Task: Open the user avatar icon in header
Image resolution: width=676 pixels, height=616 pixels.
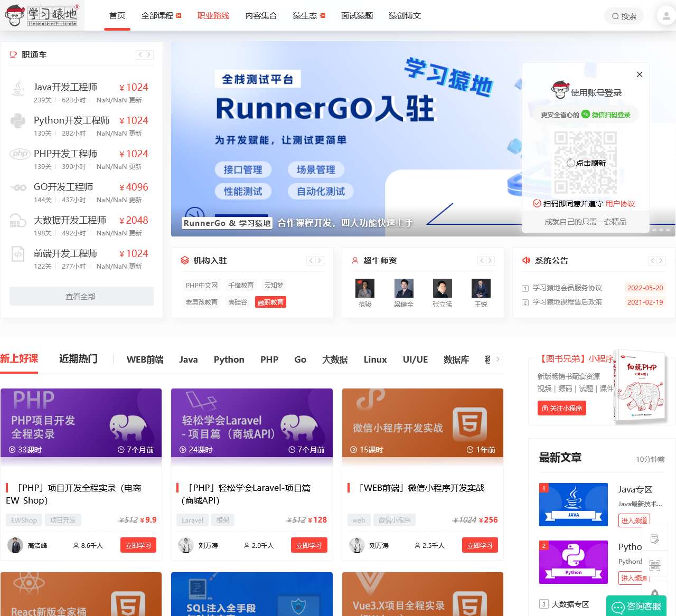Action: (x=665, y=15)
